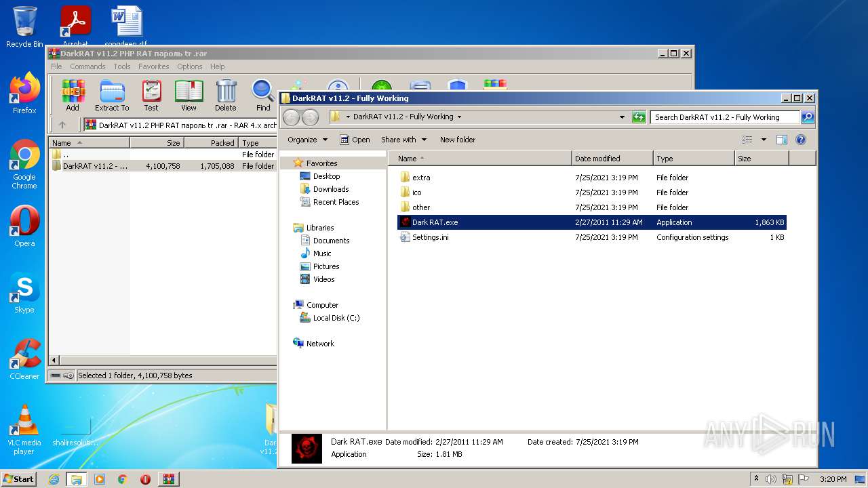Open the Tools menu in WinRAR
Screen dimensions: 868x488
[122, 66]
